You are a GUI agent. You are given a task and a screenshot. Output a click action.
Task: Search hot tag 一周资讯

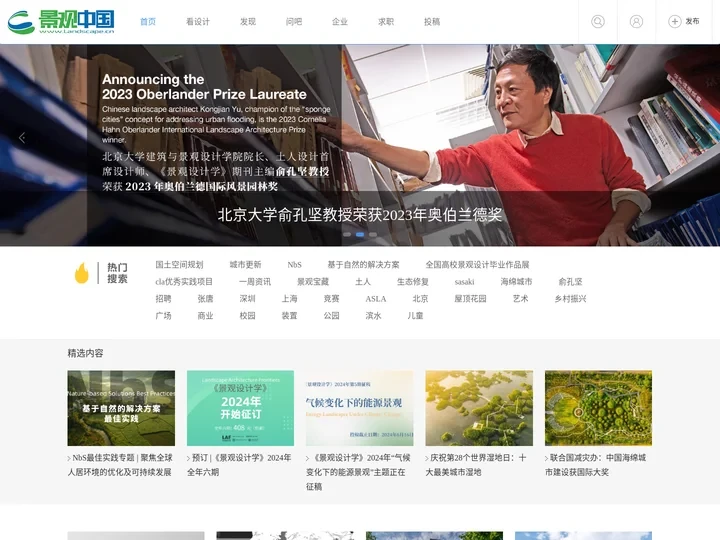[x=255, y=281]
